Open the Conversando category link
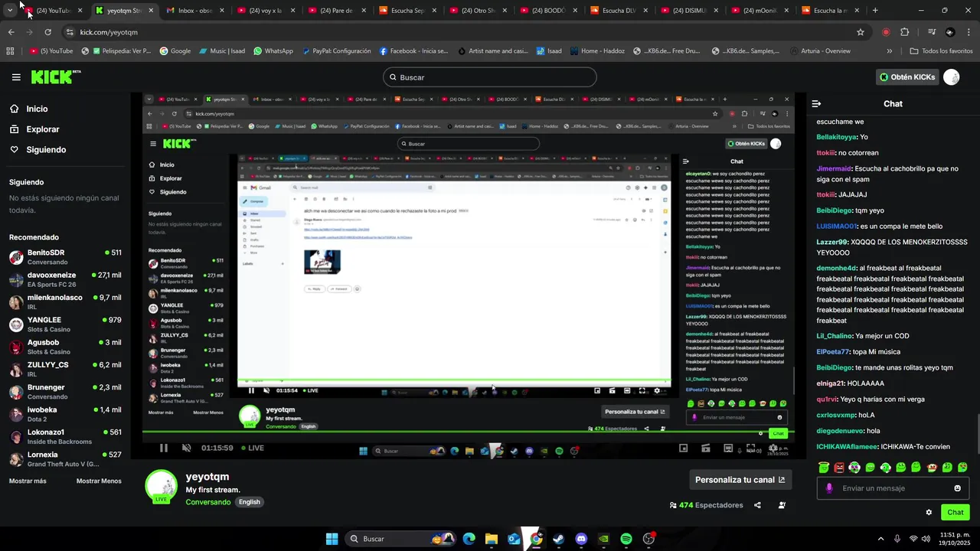This screenshot has width=980, height=551. [x=208, y=502]
